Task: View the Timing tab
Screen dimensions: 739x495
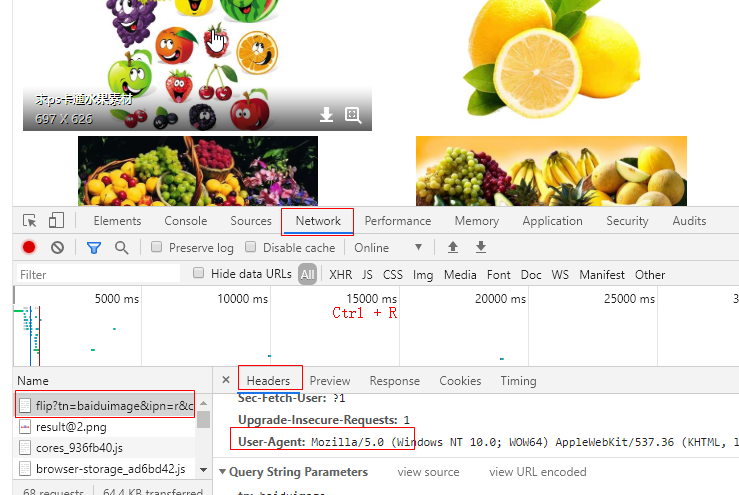Action: tap(518, 381)
